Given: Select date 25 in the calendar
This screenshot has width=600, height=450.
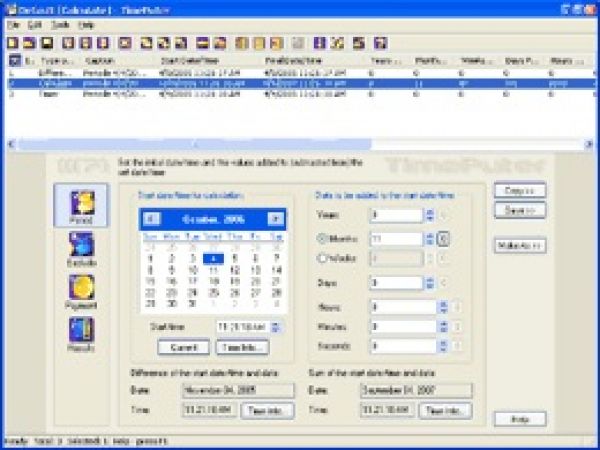Looking at the screenshot, I should (x=214, y=293).
